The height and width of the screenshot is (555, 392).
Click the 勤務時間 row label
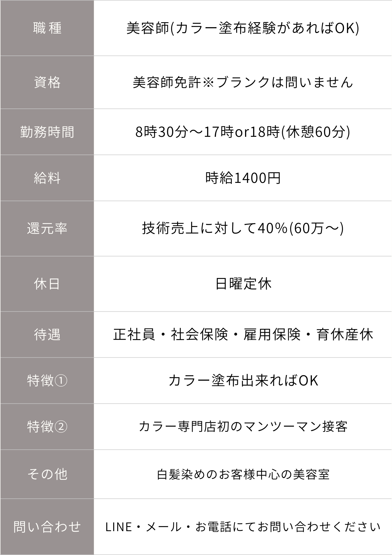coord(47,132)
